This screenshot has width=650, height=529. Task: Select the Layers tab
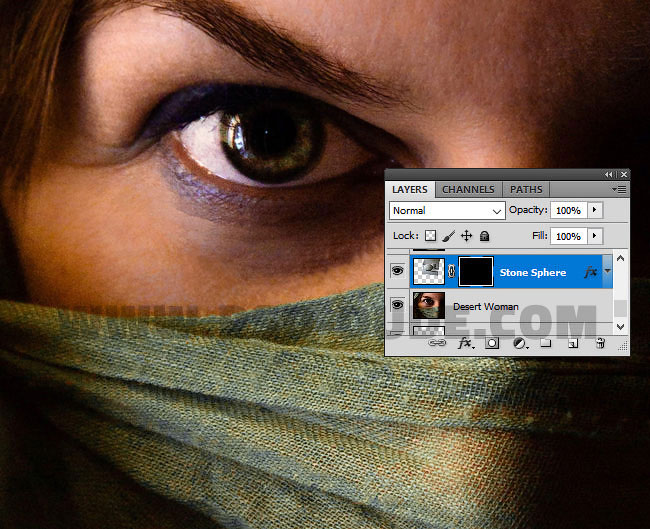click(410, 189)
